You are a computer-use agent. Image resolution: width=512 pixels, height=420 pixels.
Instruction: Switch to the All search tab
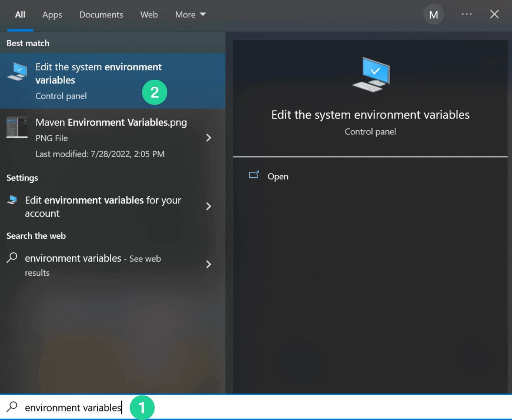(20, 15)
